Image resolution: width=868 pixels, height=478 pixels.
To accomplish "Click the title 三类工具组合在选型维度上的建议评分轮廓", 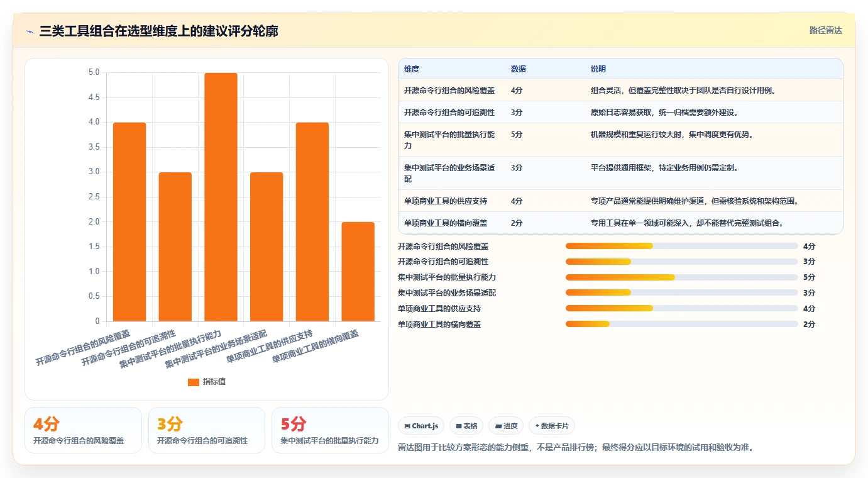I will click(159, 31).
